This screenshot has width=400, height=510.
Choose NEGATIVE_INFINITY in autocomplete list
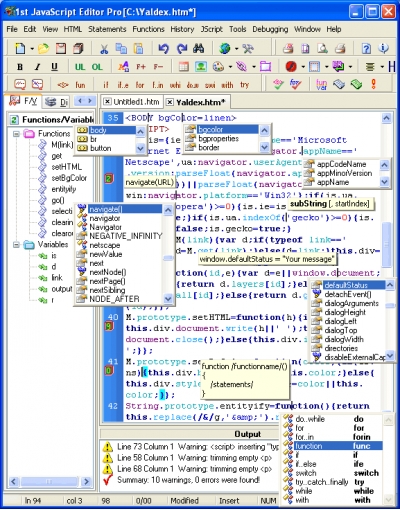click(x=125, y=236)
